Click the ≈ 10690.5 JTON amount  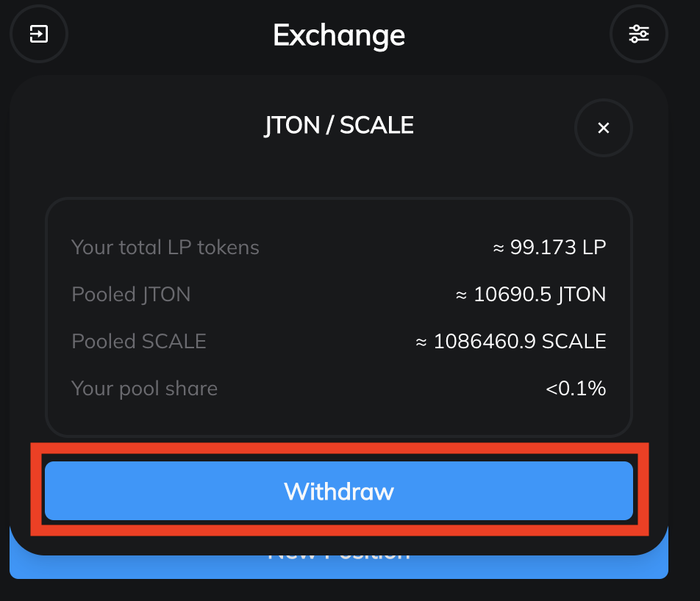(531, 294)
